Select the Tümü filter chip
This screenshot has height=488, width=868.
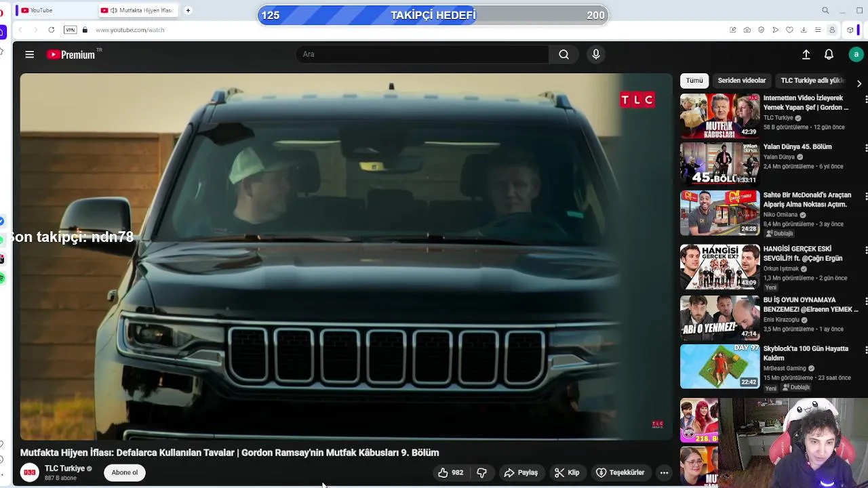(694, 81)
